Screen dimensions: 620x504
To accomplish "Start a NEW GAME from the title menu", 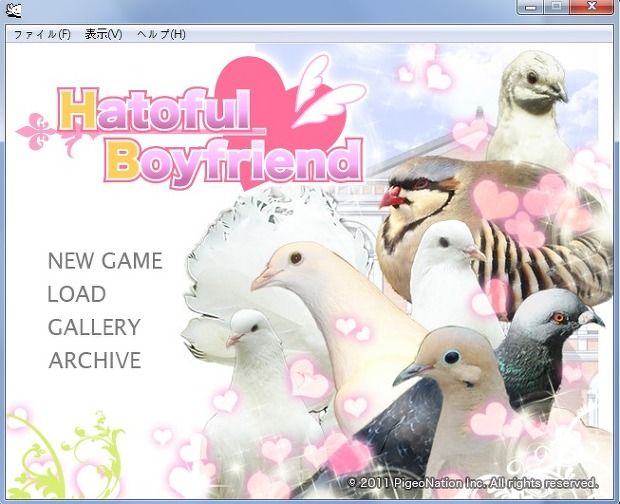I will (105, 261).
